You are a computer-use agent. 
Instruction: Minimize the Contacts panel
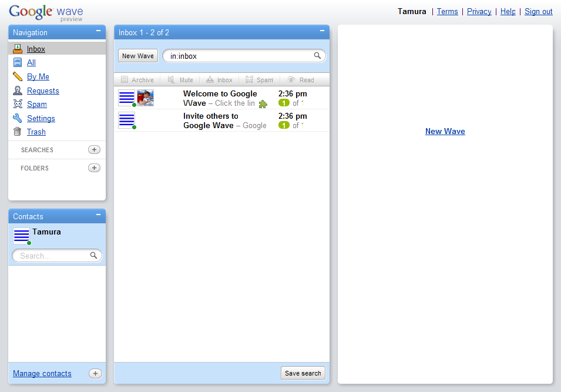pos(98,216)
